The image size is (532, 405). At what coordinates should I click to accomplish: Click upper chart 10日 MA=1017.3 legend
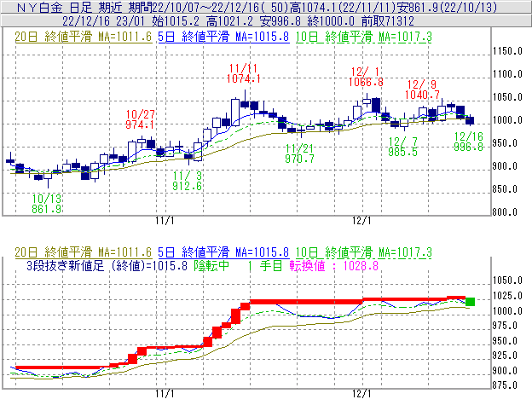pyautogui.click(x=364, y=37)
